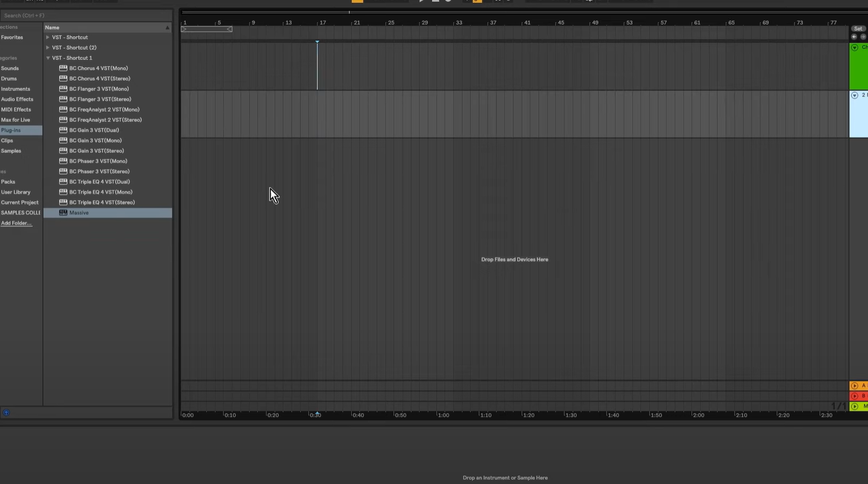Viewport: 868px width, 484px height.
Task: Click the Record button in the transport bar
Action: [x=448, y=1]
